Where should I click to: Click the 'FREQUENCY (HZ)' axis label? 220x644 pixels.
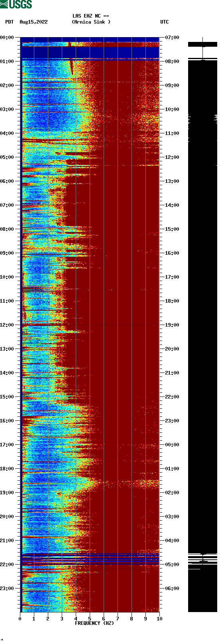point(94,623)
